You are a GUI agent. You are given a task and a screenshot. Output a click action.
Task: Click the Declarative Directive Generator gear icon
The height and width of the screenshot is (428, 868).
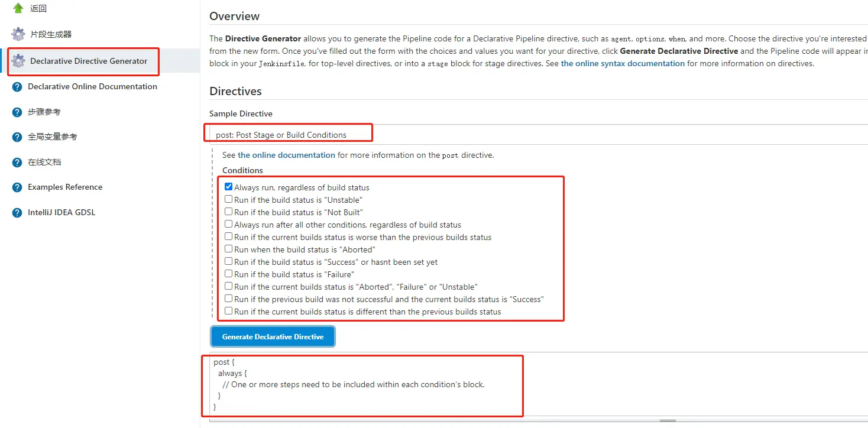(18, 61)
